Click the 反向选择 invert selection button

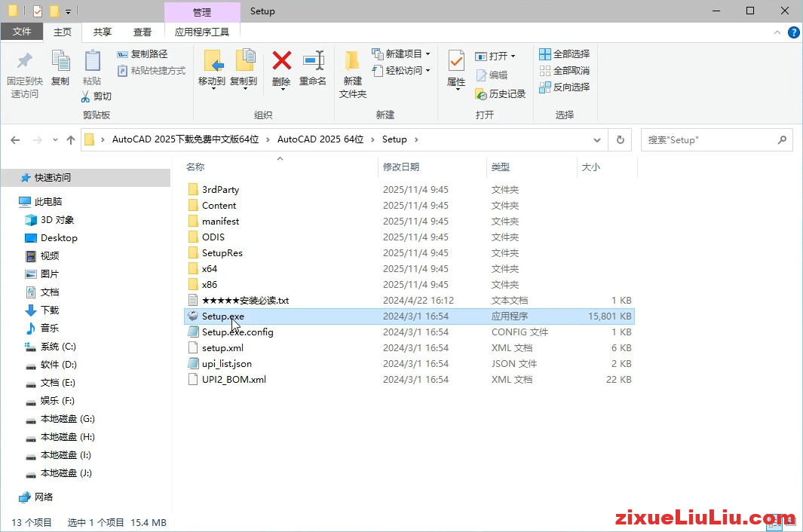tap(567, 86)
